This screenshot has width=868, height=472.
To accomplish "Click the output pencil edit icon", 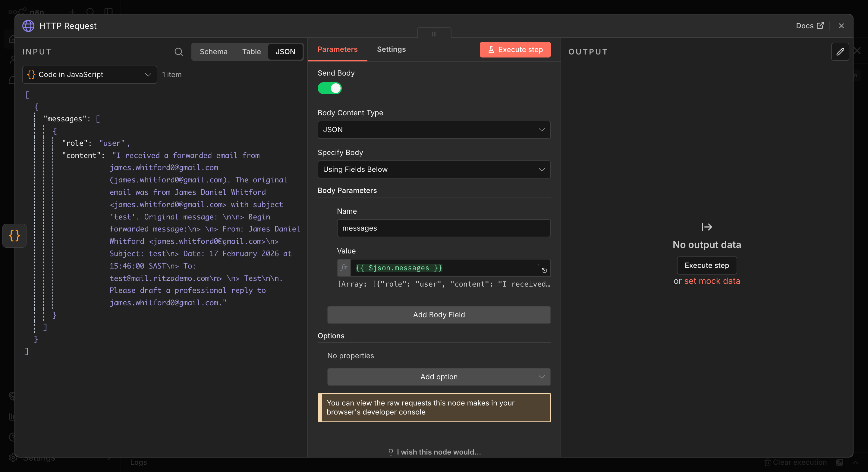I will [x=840, y=52].
